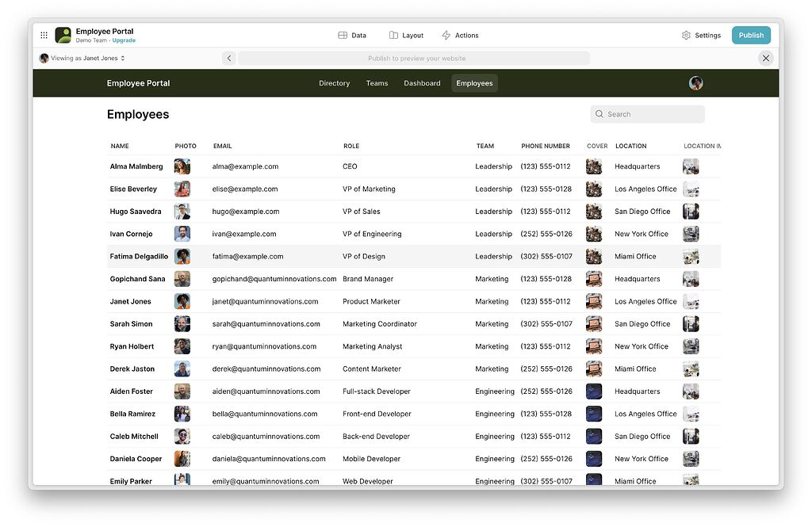Image resolution: width=812 pixels, height=527 pixels.
Task: Open the Data tab icon
Action: point(341,35)
